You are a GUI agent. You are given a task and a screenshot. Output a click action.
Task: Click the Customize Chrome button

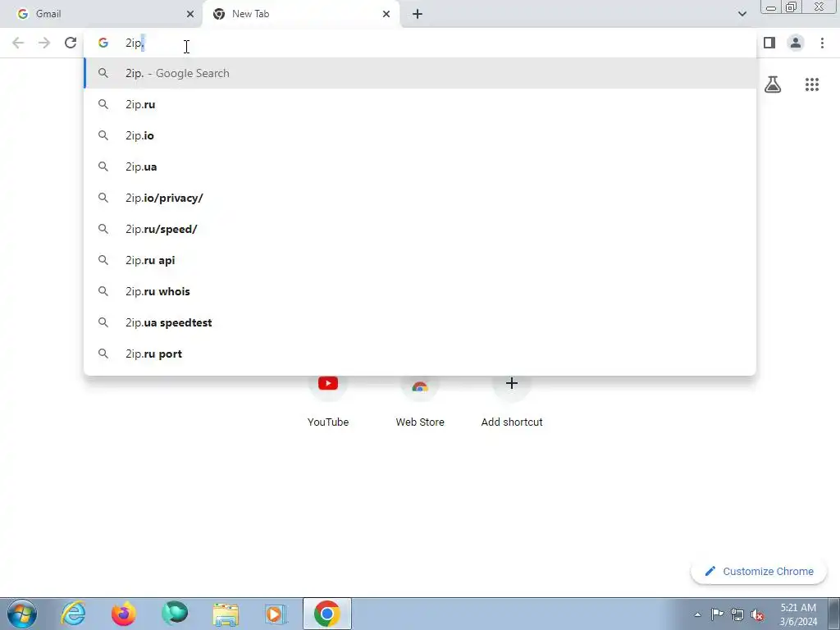759,571
